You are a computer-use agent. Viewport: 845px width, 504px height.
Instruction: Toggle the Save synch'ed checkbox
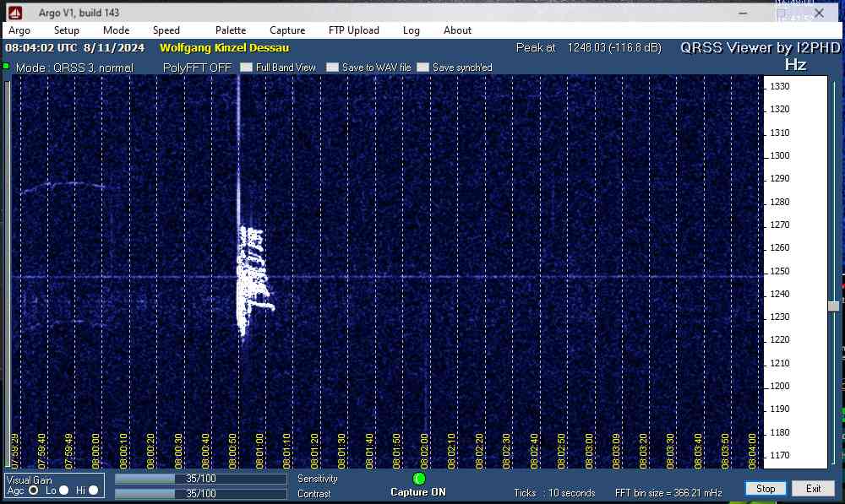coord(423,68)
